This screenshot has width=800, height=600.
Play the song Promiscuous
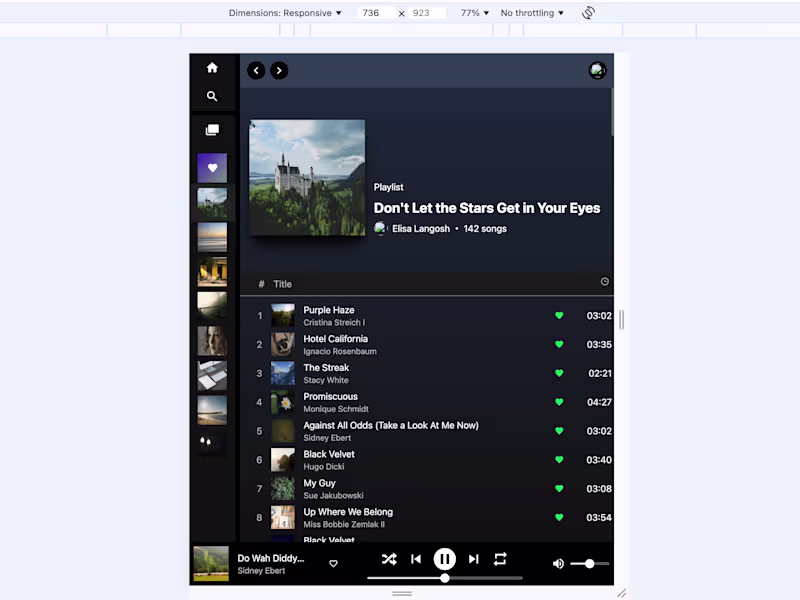[330, 396]
